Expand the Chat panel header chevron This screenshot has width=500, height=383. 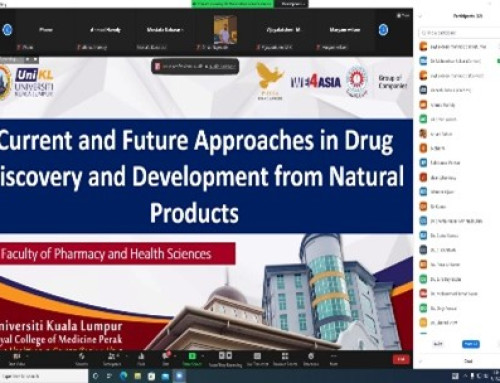pos(420,361)
